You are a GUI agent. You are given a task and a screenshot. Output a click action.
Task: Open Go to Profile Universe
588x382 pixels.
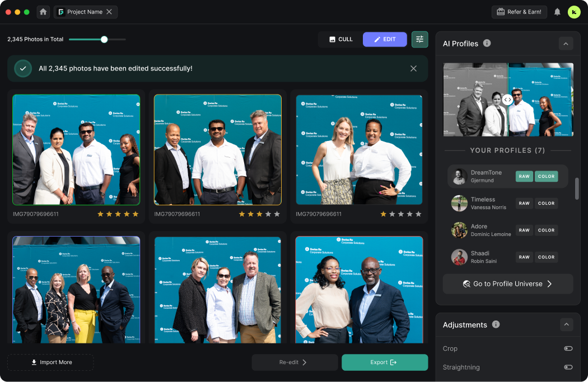508,284
